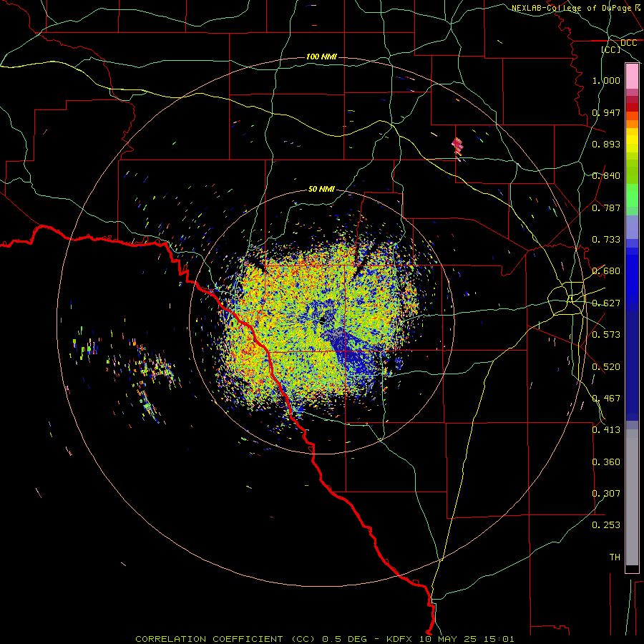Click the gray low-value color bar segment
This screenshot has width=644, height=644.
tap(632, 497)
